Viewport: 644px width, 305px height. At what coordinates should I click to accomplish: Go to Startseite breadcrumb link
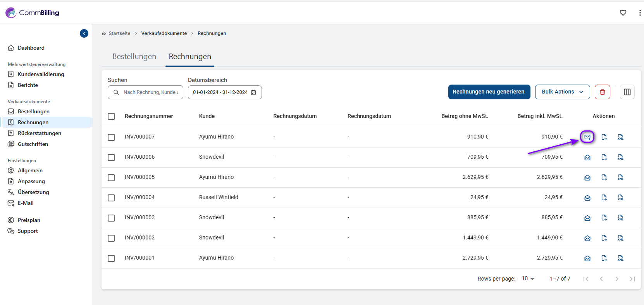pos(119,33)
